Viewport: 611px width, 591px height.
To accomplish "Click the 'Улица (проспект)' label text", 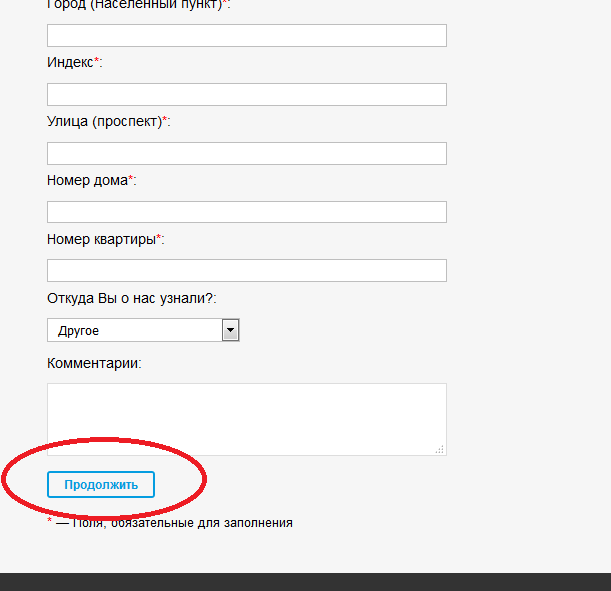I will 104,122.
